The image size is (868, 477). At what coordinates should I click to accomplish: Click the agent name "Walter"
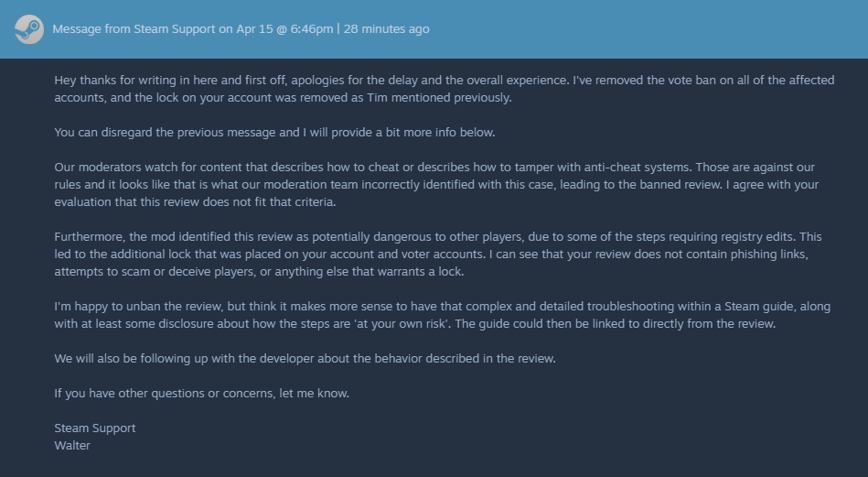(x=72, y=446)
